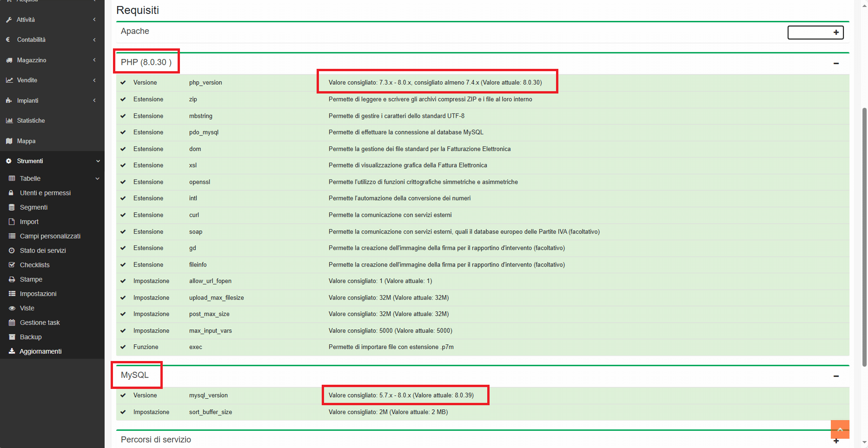Click the max_input_vars recommended value text
The height and width of the screenshot is (448, 868).
tap(391, 331)
